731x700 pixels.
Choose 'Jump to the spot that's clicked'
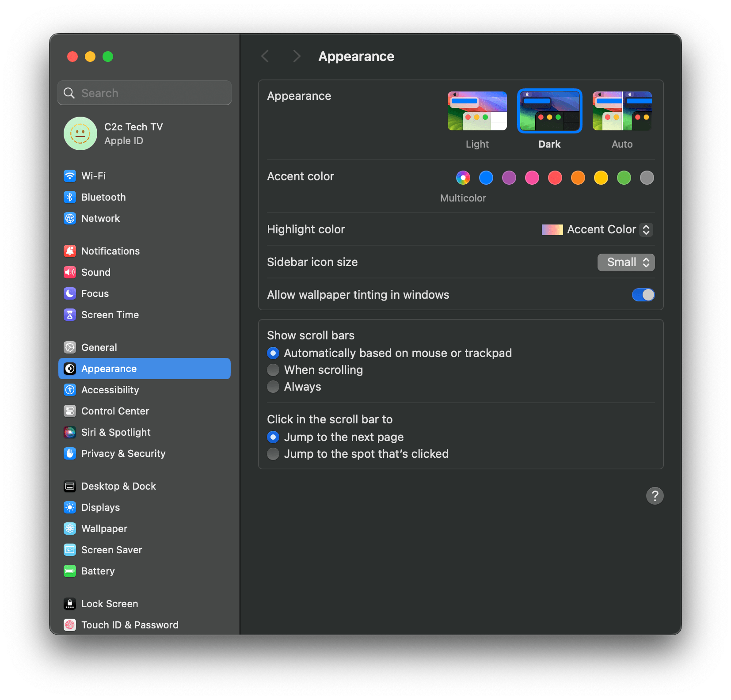click(x=273, y=453)
